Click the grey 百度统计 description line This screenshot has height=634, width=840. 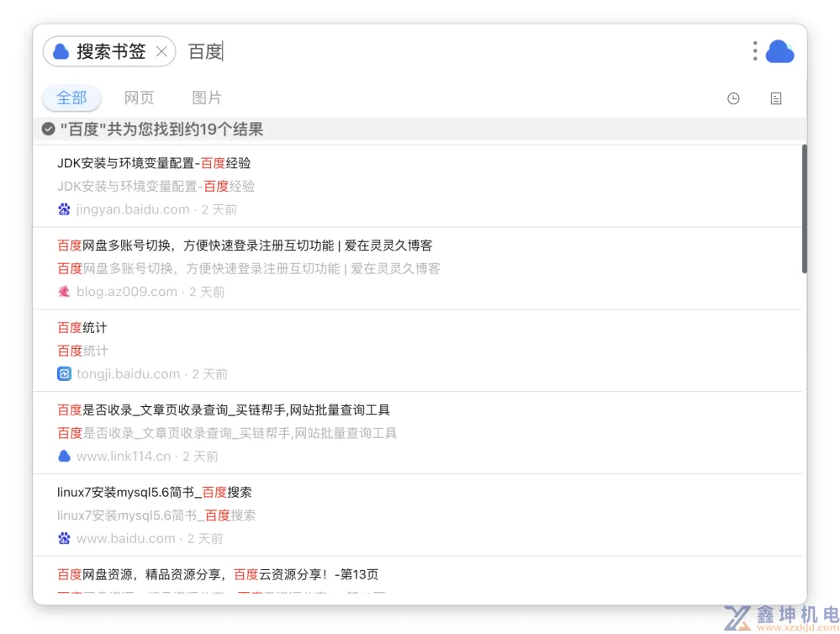[x=82, y=351]
